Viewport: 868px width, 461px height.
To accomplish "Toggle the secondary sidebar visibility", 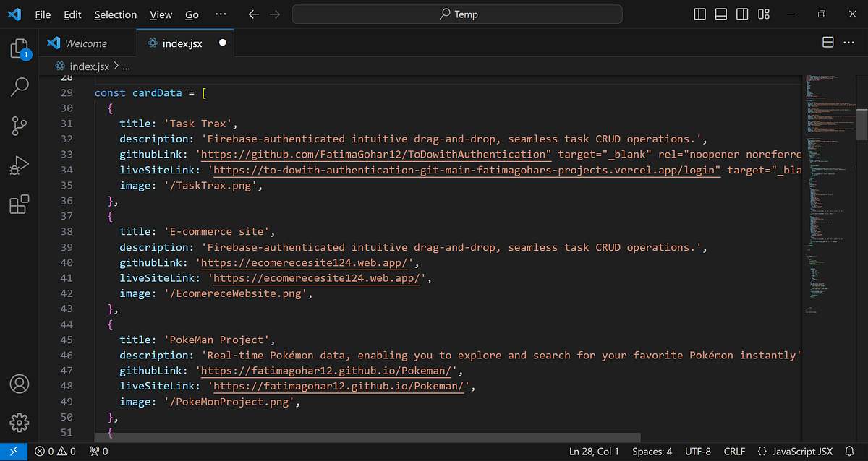I will tap(742, 13).
